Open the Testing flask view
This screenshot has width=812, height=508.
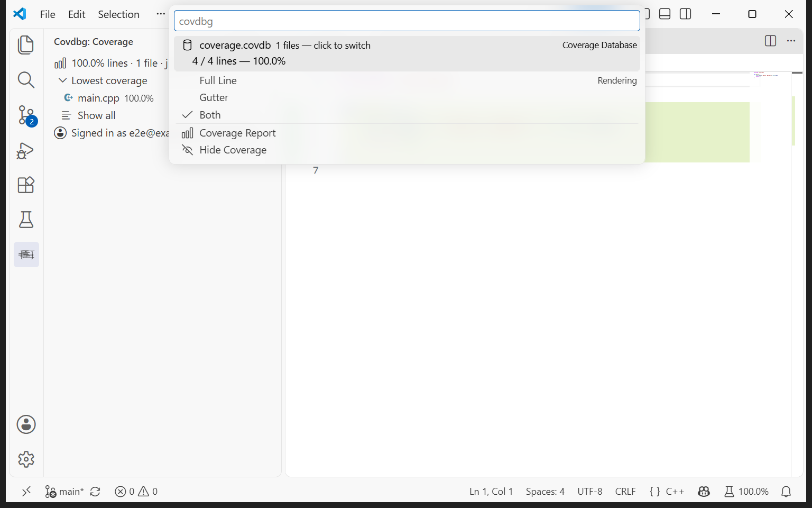[x=26, y=220]
